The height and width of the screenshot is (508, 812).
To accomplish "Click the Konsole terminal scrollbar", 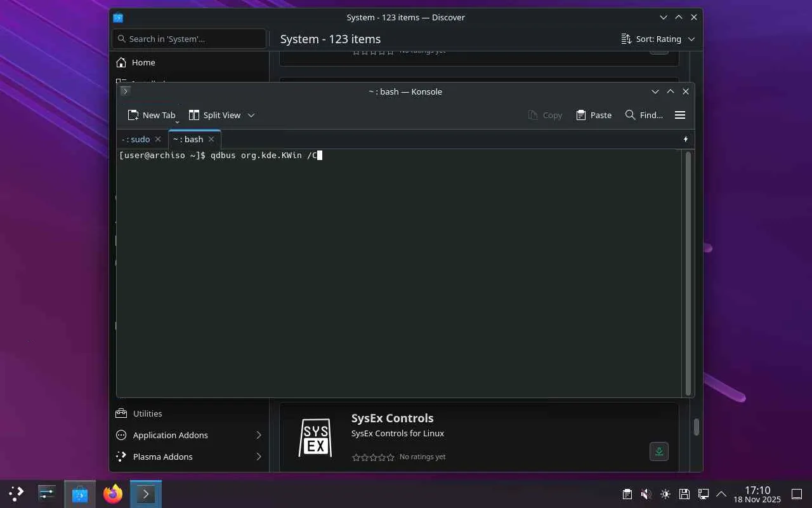I will click(x=688, y=273).
